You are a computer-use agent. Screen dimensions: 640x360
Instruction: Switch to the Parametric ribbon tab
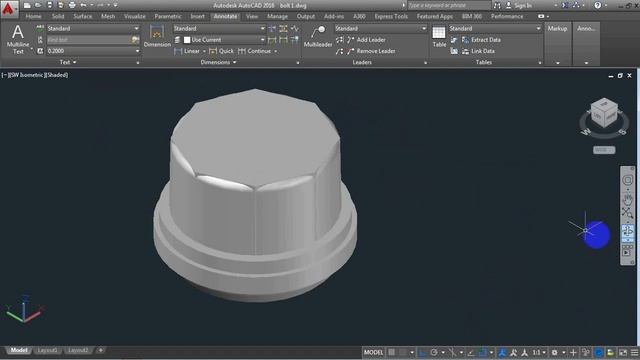168,16
